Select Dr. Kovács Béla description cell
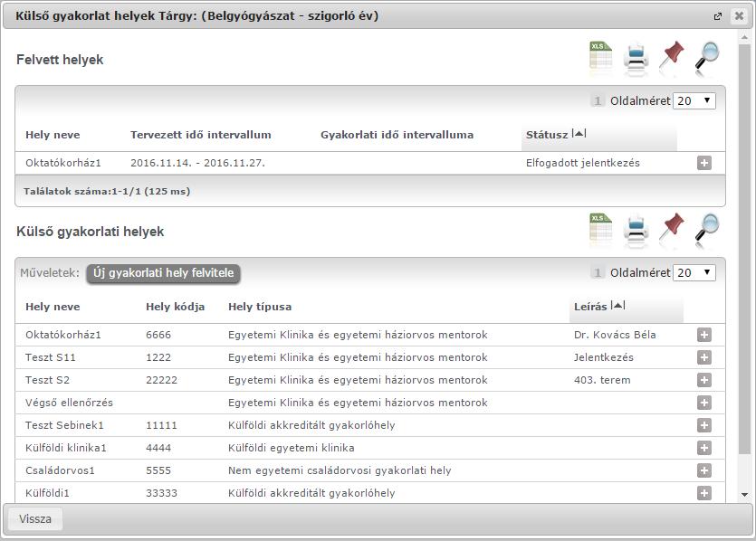Image resolution: width=756 pixels, height=541 pixels. [615, 335]
